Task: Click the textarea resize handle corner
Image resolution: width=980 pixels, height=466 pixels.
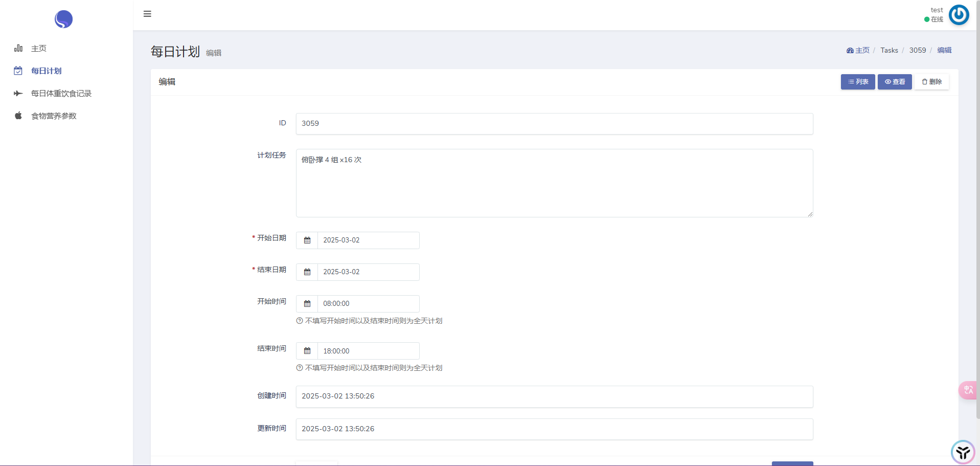Action: [810, 214]
